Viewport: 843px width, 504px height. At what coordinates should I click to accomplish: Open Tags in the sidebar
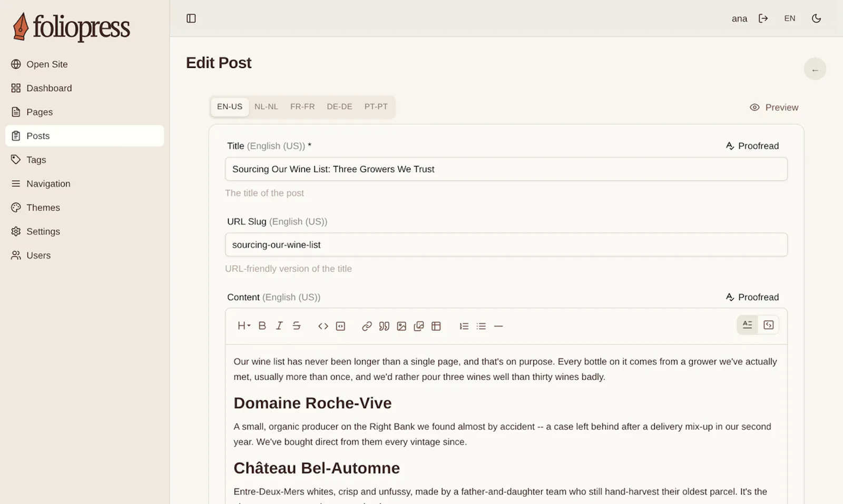85,160
